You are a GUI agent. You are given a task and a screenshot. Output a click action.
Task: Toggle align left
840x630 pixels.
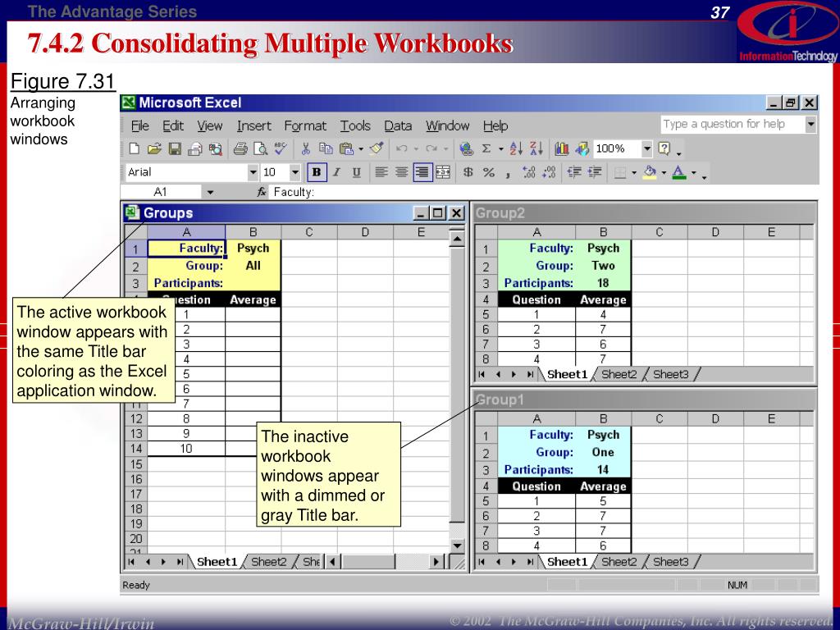(381, 172)
